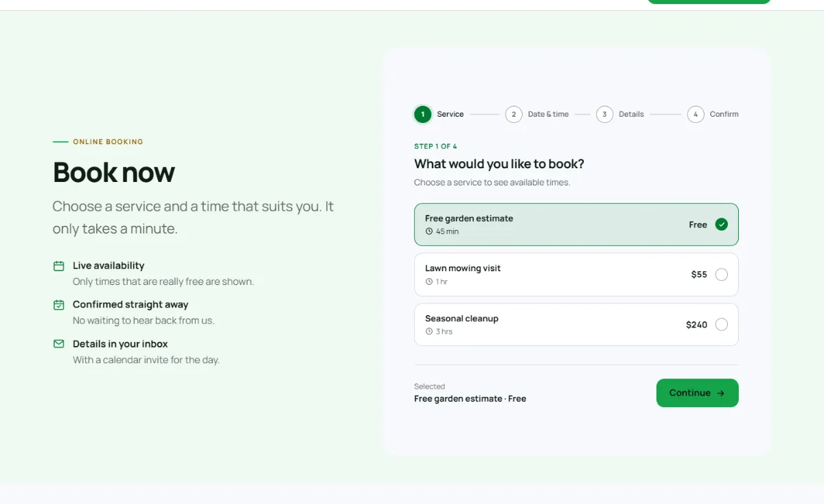
Task: Go to the Details step label
Action: click(x=631, y=115)
